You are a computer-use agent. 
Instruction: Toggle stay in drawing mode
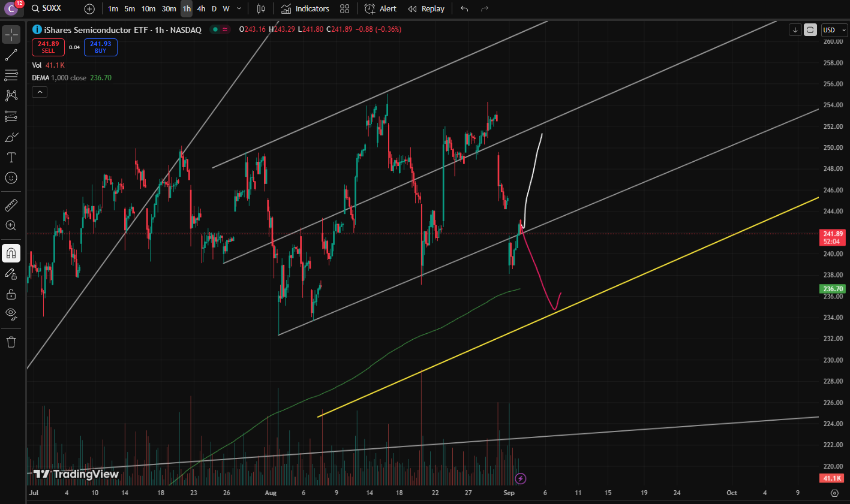pos(11,274)
